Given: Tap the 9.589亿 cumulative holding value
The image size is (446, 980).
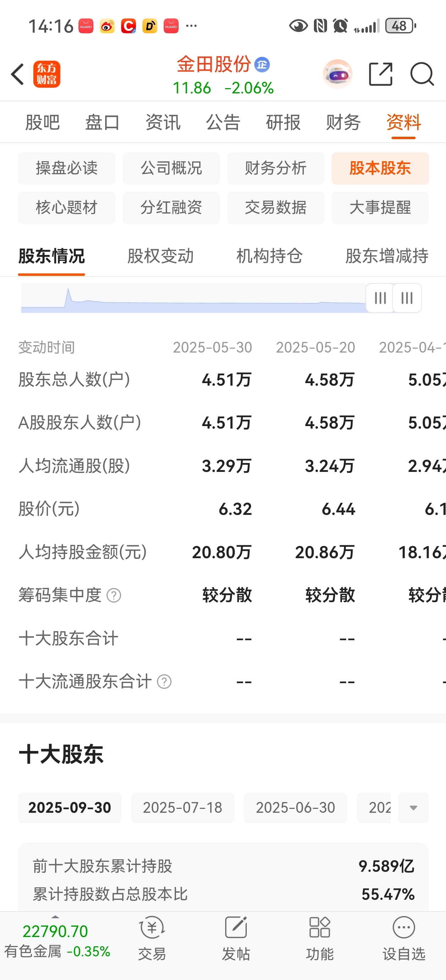Looking at the screenshot, I should tap(386, 866).
